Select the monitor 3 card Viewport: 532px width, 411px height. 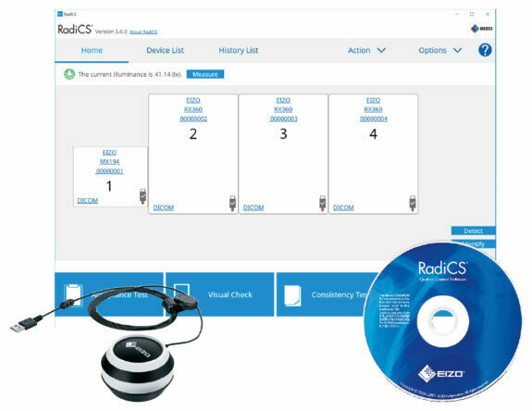click(283, 154)
